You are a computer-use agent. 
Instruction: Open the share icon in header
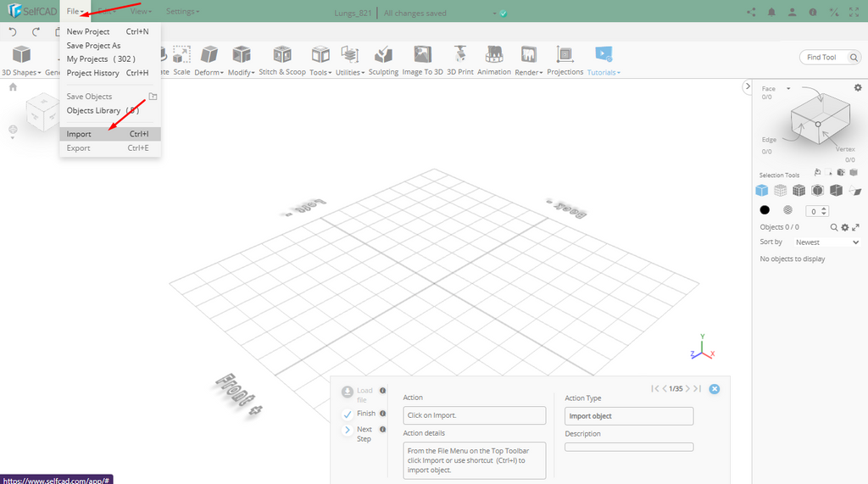click(751, 12)
